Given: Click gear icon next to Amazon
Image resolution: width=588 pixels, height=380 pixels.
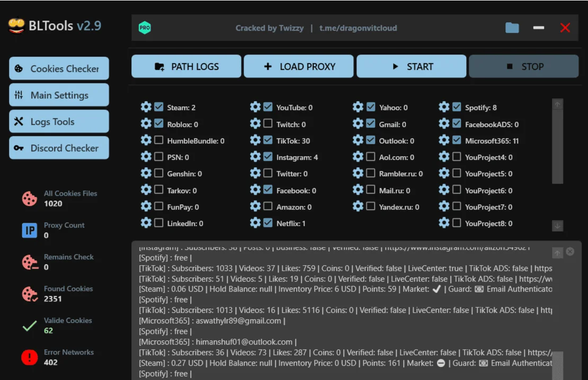Looking at the screenshot, I should [255, 206].
